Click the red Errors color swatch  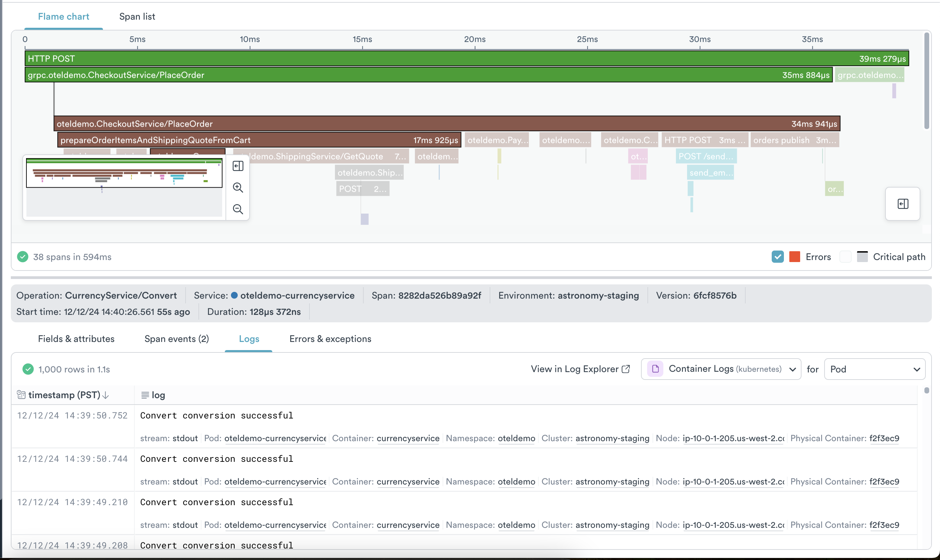click(x=795, y=257)
